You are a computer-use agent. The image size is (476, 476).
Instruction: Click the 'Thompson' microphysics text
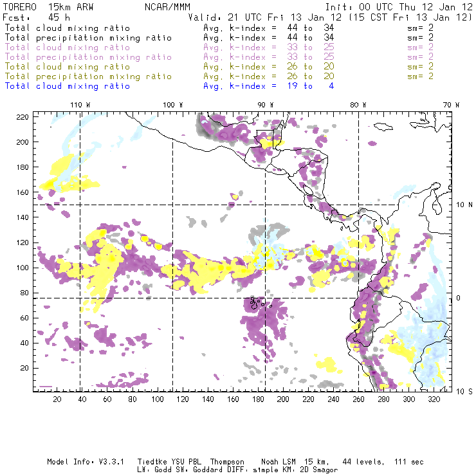click(227, 462)
